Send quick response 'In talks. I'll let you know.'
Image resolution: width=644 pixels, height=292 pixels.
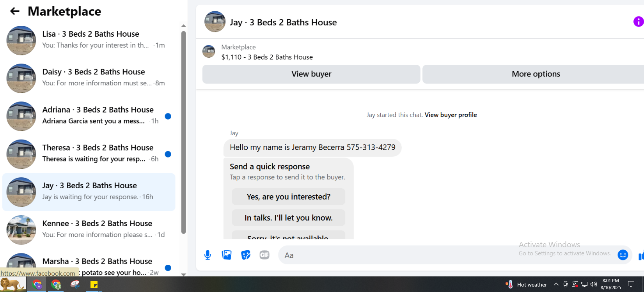[x=288, y=218]
